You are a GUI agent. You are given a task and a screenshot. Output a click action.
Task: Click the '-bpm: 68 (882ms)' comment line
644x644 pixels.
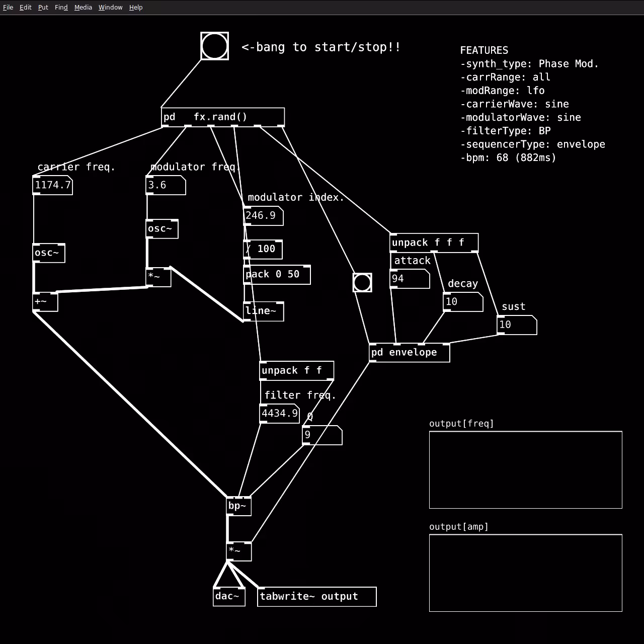[508, 157]
